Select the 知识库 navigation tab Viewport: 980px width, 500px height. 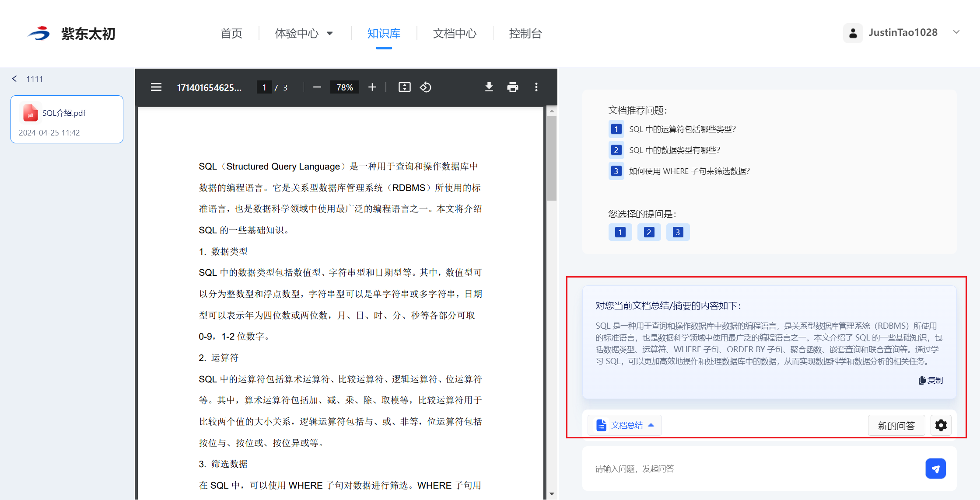[384, 33]
